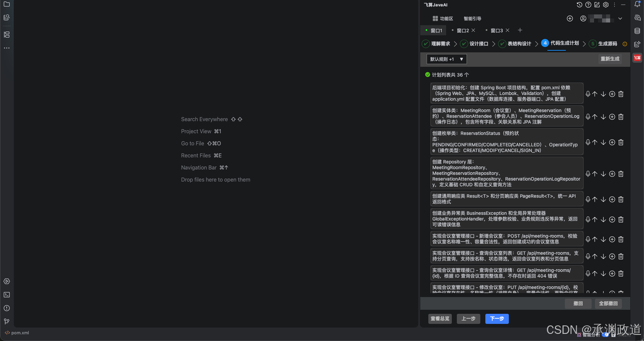Open the Services run icon in left sidebar
Viewport: 644px width, 341px height.
click(x=7, y=282)
